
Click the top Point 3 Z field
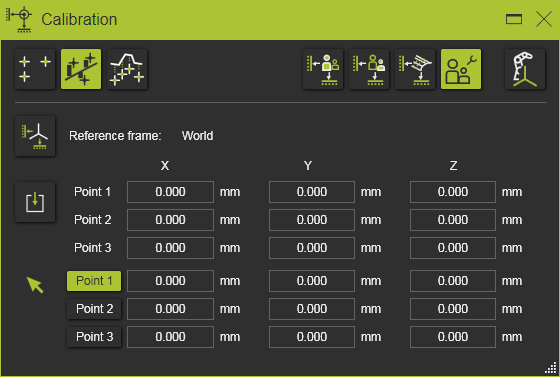pos(453,248)
